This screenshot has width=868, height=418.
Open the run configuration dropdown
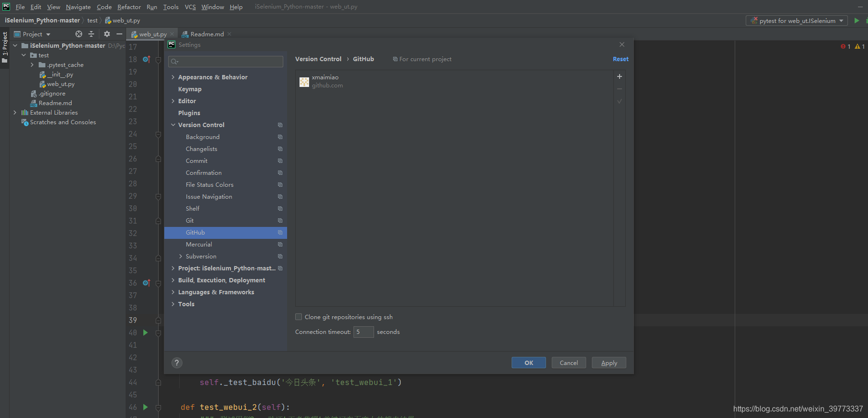coord(796,21)
